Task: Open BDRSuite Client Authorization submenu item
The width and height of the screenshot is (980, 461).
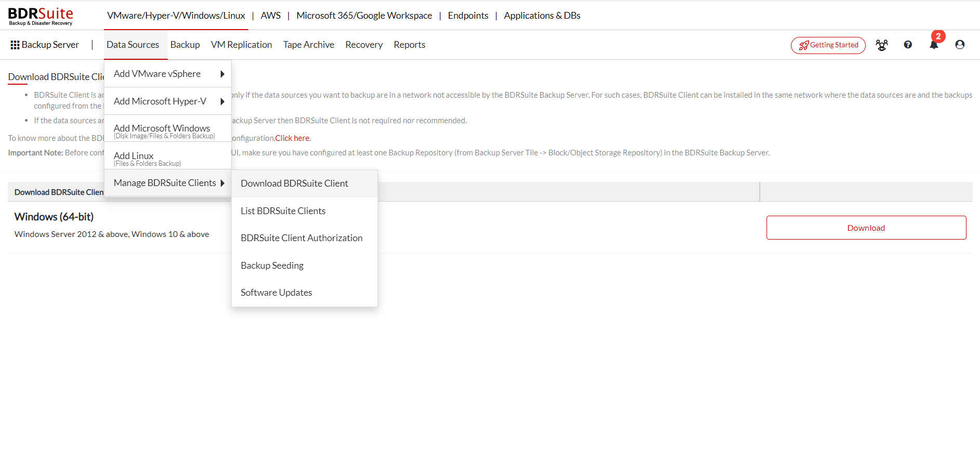Action: coord(304,238)
